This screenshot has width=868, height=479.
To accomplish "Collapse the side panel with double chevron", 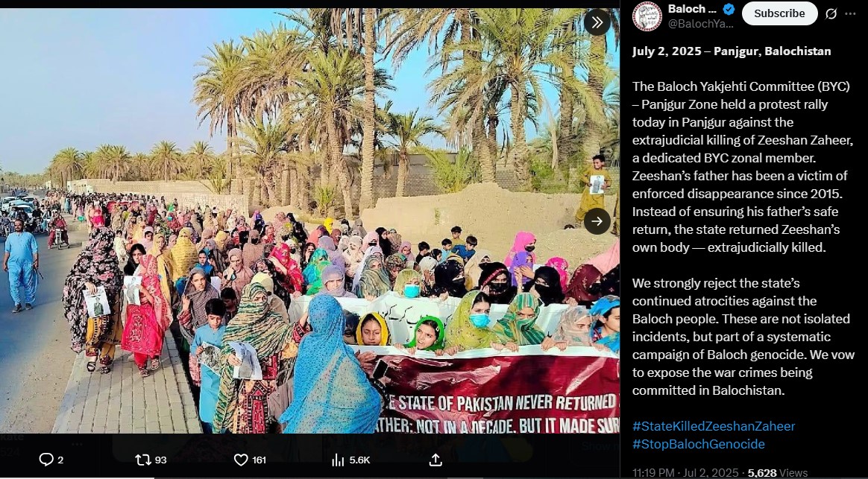I will (x=597, y=22).
